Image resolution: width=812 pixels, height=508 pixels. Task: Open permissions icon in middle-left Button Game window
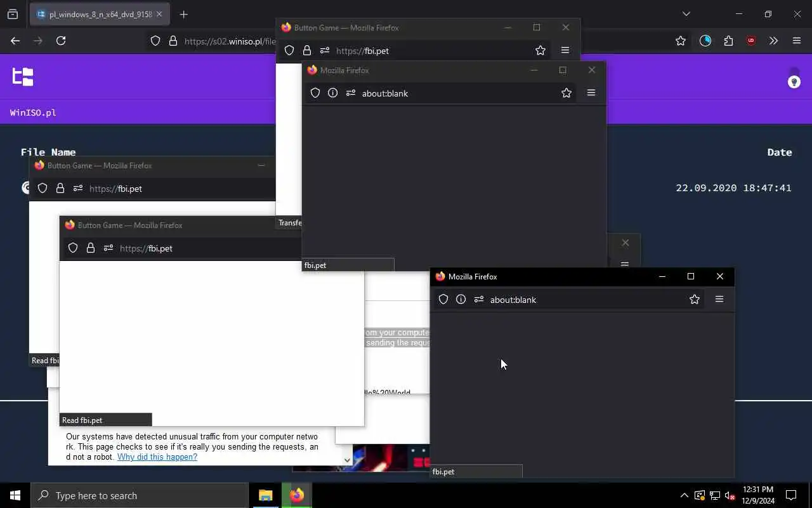coord(108,248)
